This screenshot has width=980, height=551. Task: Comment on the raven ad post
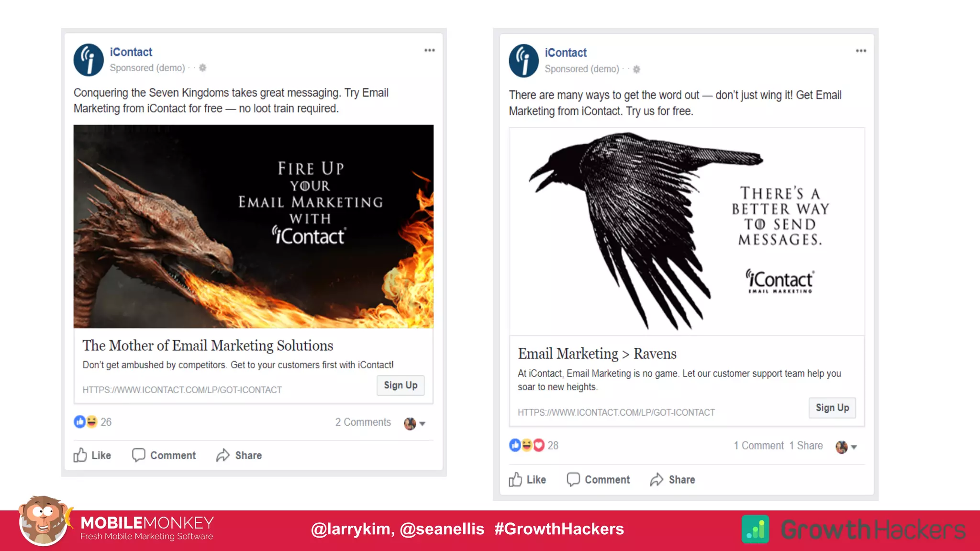(x=598, y=479)
